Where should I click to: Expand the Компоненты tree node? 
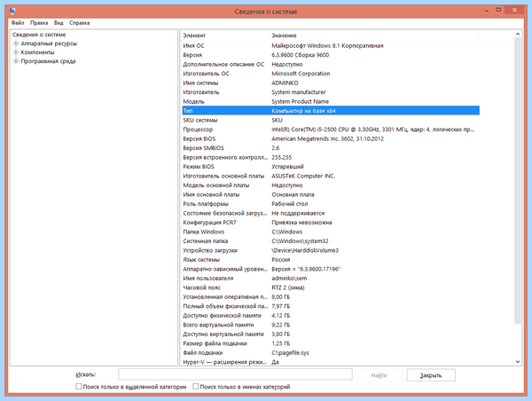click(16, 52)
